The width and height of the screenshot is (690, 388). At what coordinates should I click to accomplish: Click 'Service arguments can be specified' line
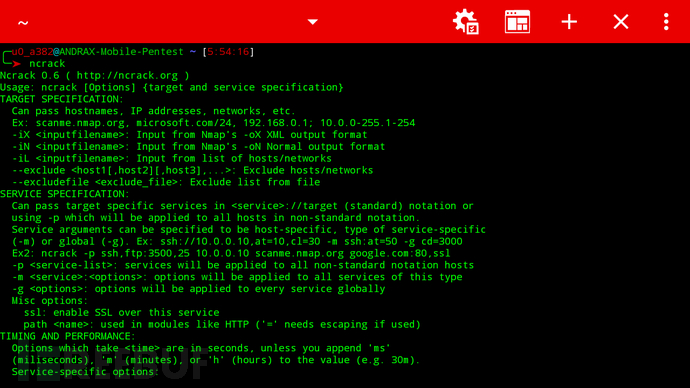249,230
